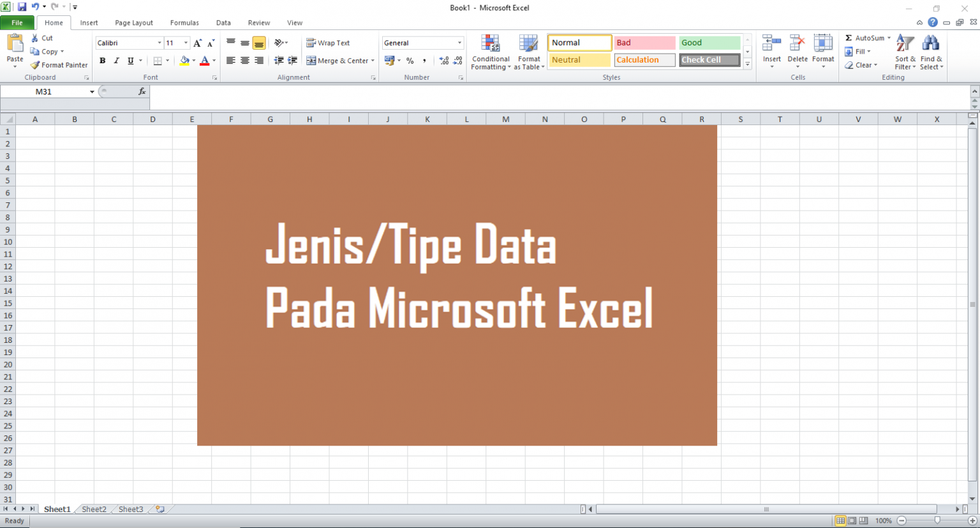
Task: Switch to Sheet2
Action: (93, 509)
